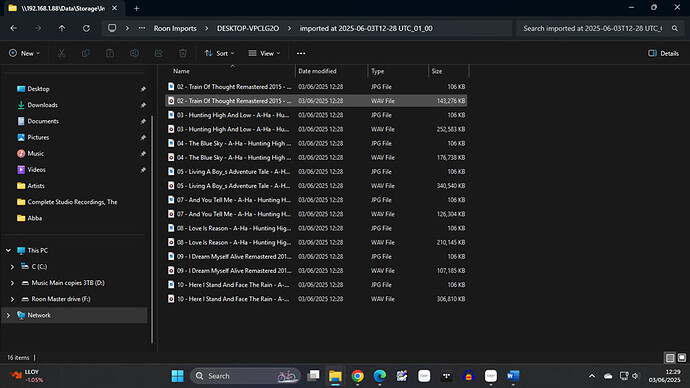690x388 pixels.
Task: Open a new File Explorer tab
Action: (136, 8)
